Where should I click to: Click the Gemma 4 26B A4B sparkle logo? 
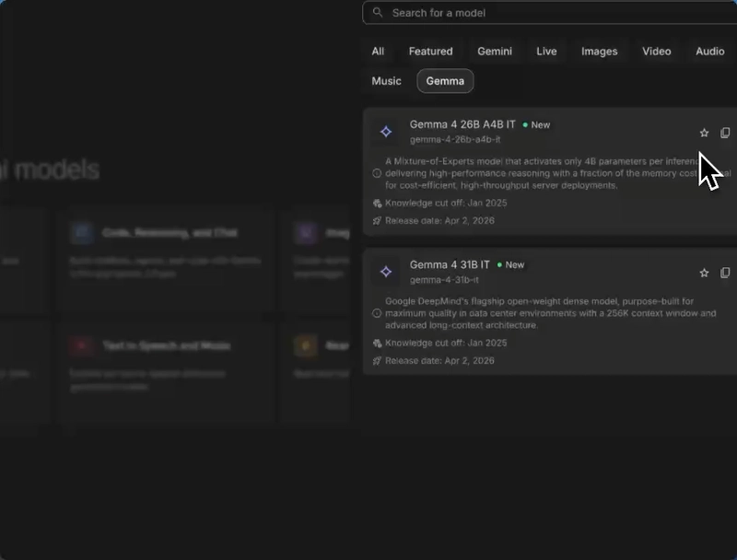(x=386, y=132)
